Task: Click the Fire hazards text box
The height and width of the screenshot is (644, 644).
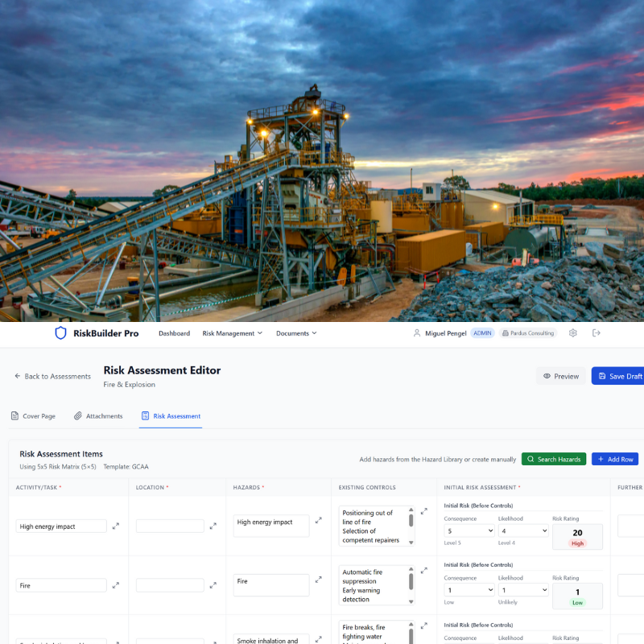Action: [x=271, y=585]
